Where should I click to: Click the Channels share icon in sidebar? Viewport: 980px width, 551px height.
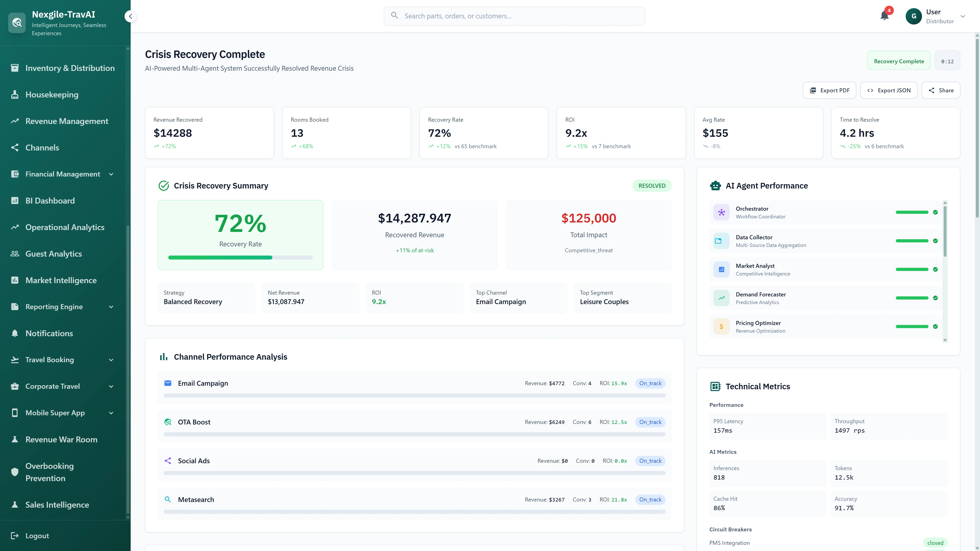[15, 147]
